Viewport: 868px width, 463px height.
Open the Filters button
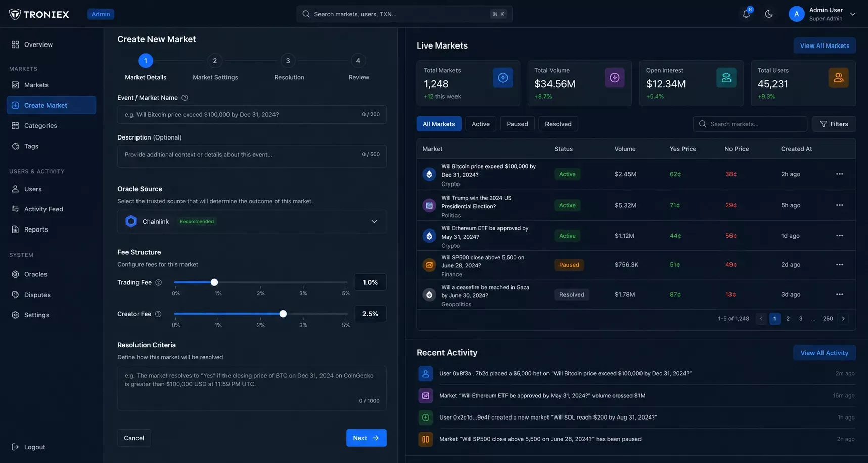pos(834,124)
